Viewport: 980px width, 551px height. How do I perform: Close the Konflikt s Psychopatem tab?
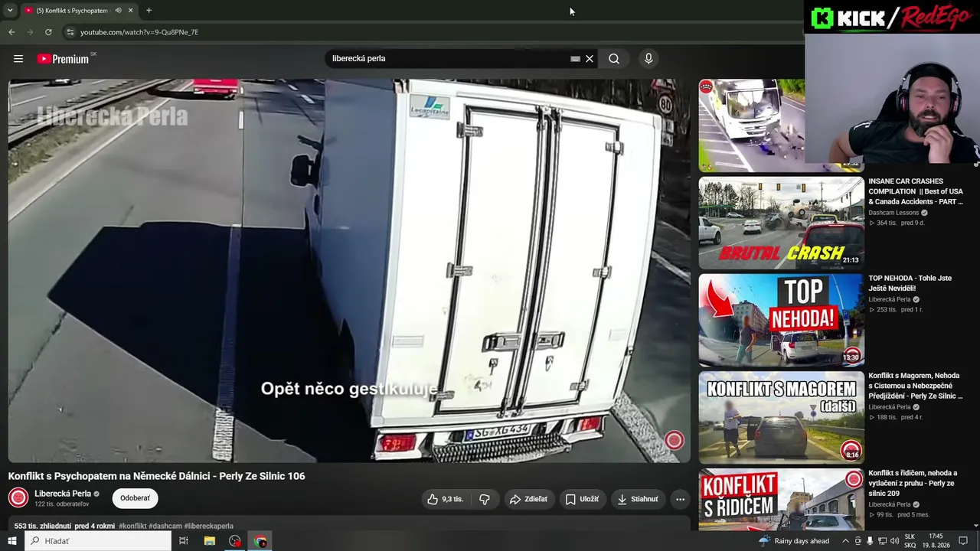[130, 11]
